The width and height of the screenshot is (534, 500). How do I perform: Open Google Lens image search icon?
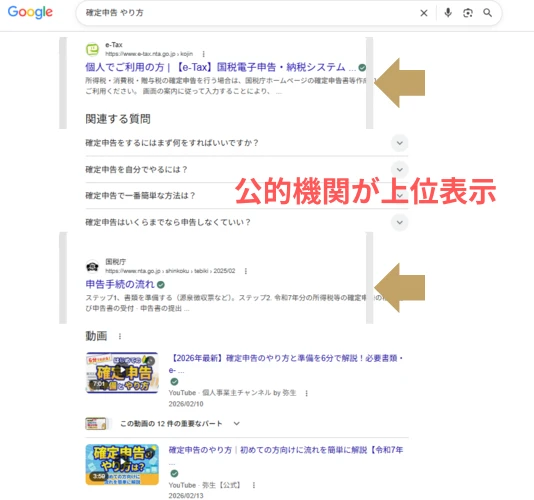[468, 13]
